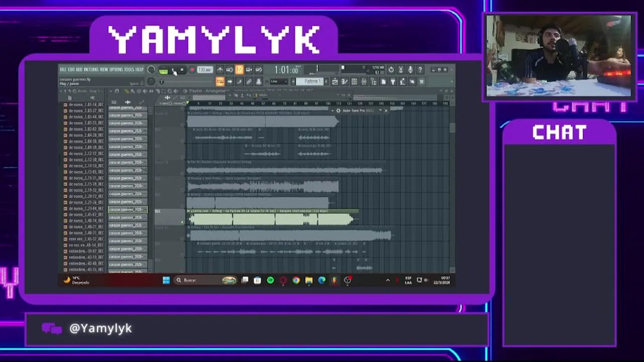Image resolution: width=644 pixels, height=362 pixels.
Task: Click the 1:01:00 time display
Action: [287, 70]
